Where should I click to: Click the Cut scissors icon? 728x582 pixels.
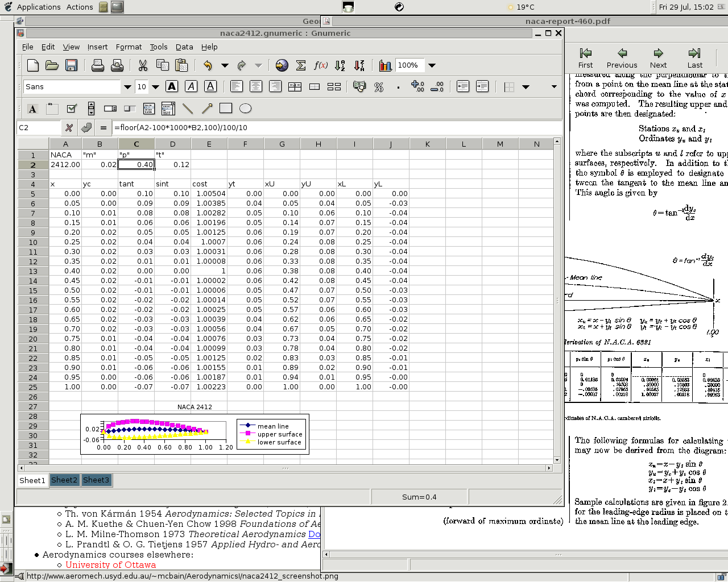pyautogui.click(x=143, y=65)
